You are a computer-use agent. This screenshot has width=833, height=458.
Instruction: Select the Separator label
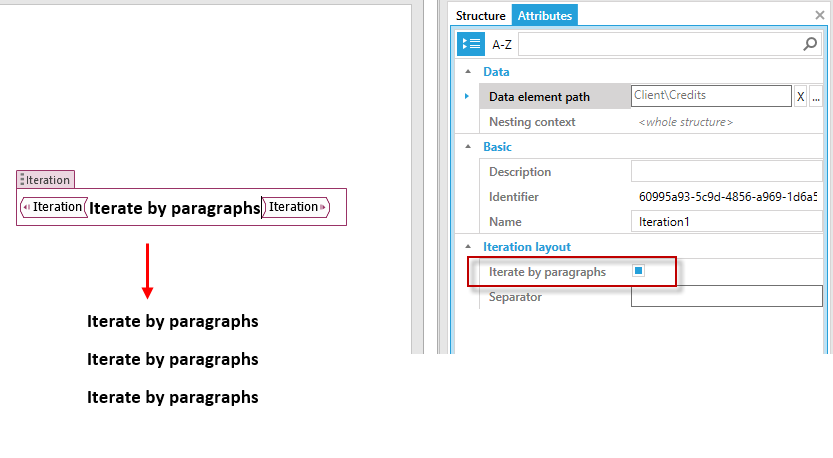(x=515, y=296)
